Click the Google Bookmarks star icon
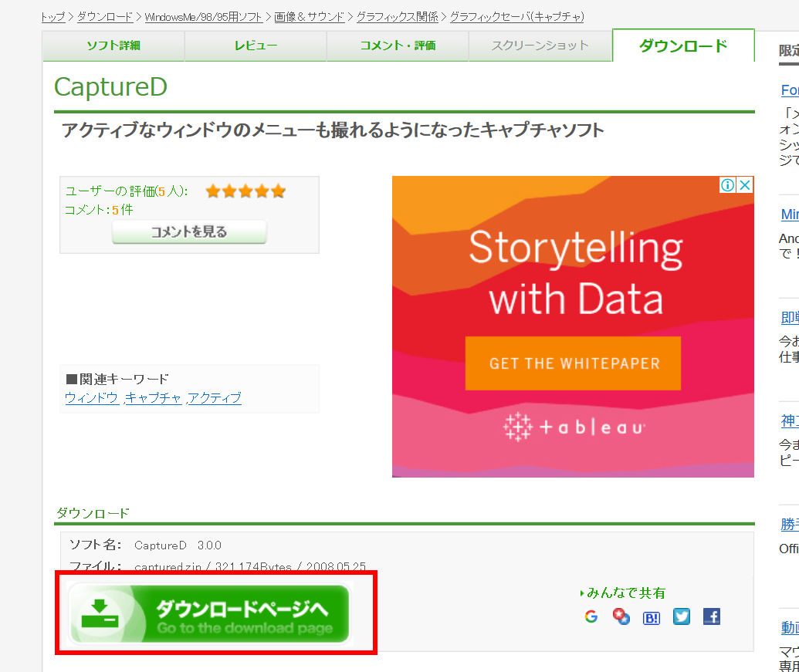This screenshot has height=672, width=799. [x=621, y=616]
